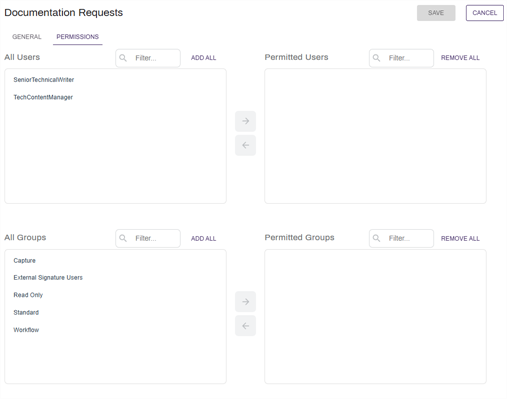
Task: Click search icon in All Groups filter
Action: (x=123, y=238)
